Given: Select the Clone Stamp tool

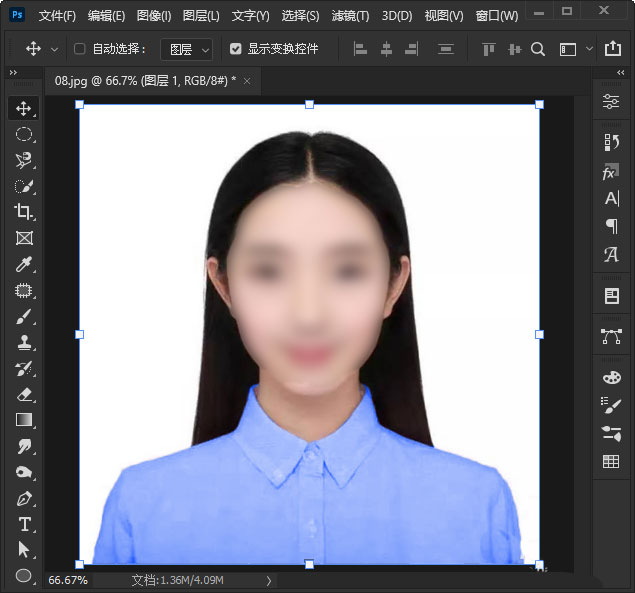Looking at the screenshot, I should [x=23, y=342].
